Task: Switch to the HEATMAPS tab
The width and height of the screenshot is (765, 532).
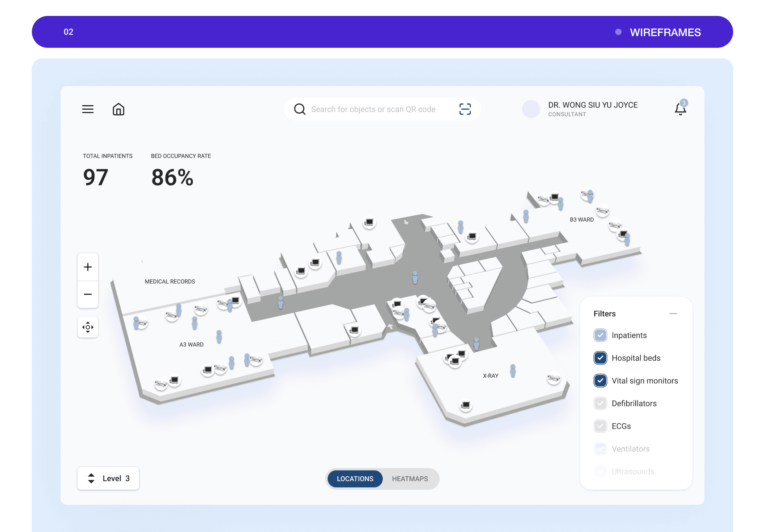Action: 410,479
